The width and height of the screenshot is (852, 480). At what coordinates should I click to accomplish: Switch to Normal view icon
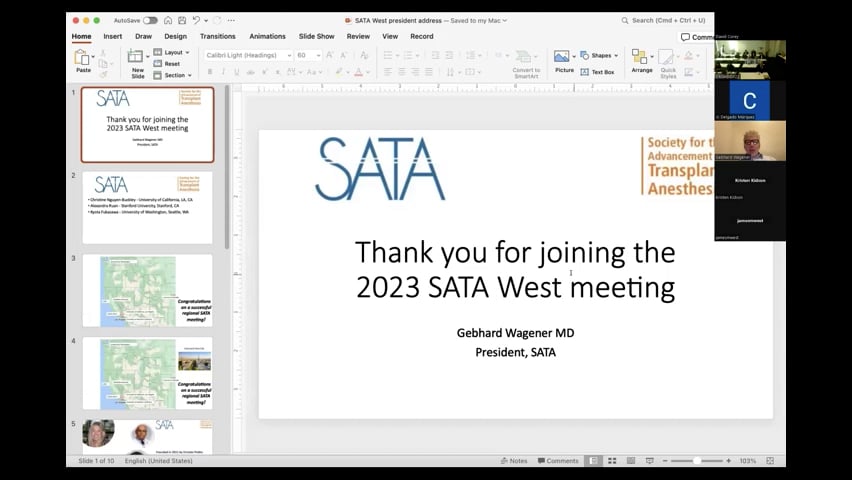[x=593, y=460]
